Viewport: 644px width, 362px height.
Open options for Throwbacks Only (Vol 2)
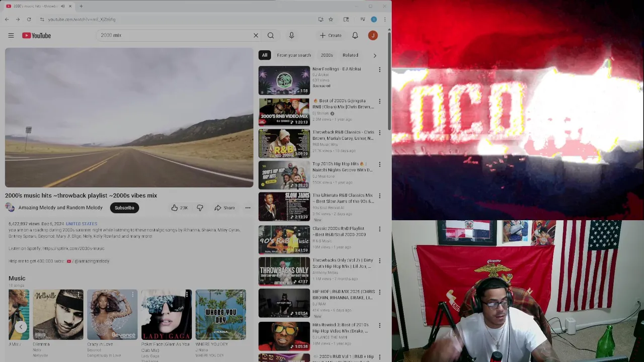click(x=379, y=260)
